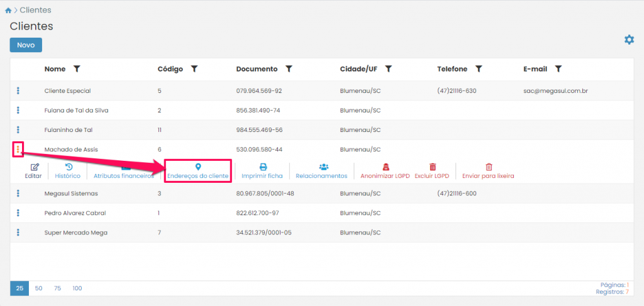Expand actions menu for Megasul Sistemas

pyautogui.click(x=18, y=193)
